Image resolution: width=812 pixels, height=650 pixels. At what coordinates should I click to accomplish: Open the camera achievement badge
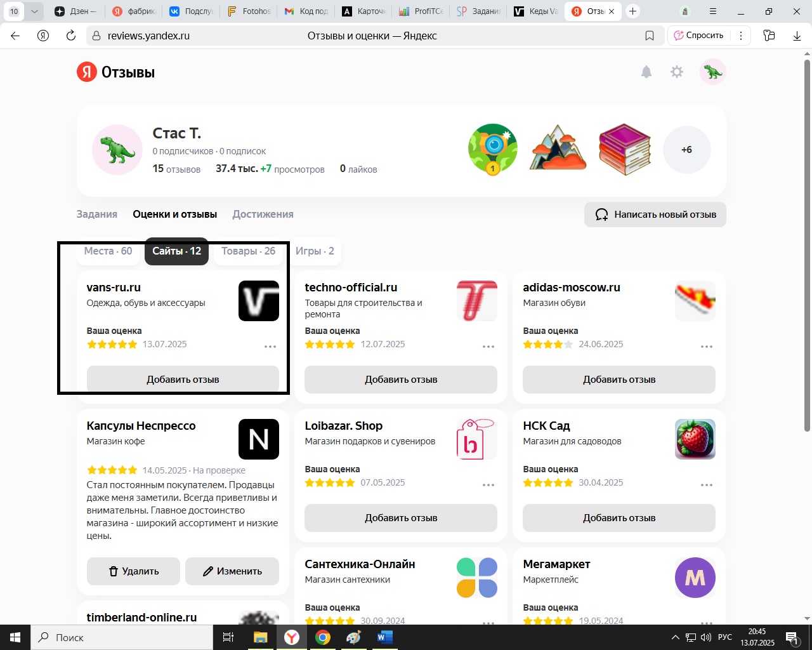[x=493, y=149]
